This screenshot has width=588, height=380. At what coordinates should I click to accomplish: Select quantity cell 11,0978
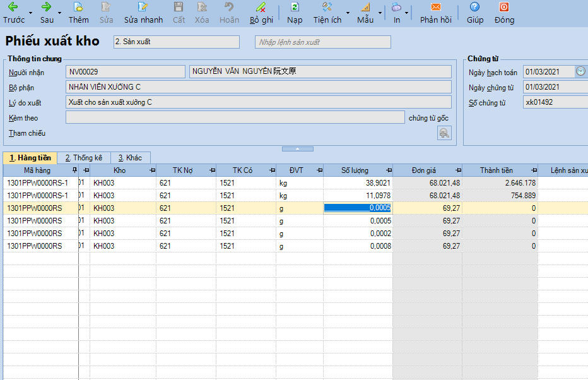[358, 196]
